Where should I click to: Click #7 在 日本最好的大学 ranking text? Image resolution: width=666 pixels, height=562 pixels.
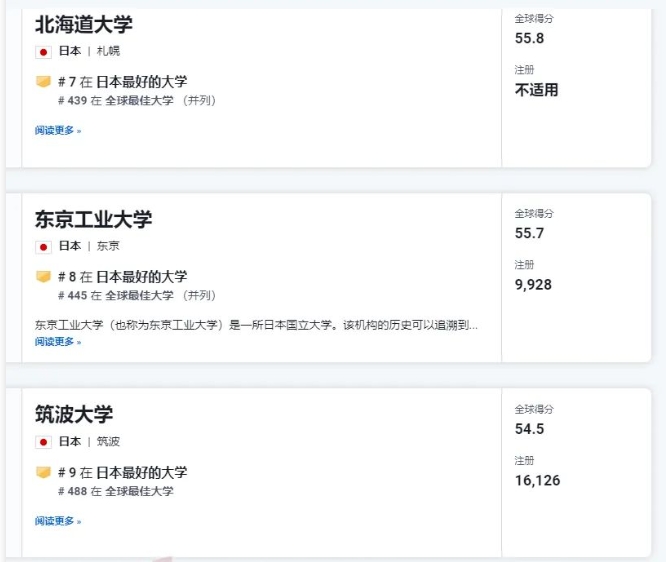pyautogui.click(x=122, y=82)
